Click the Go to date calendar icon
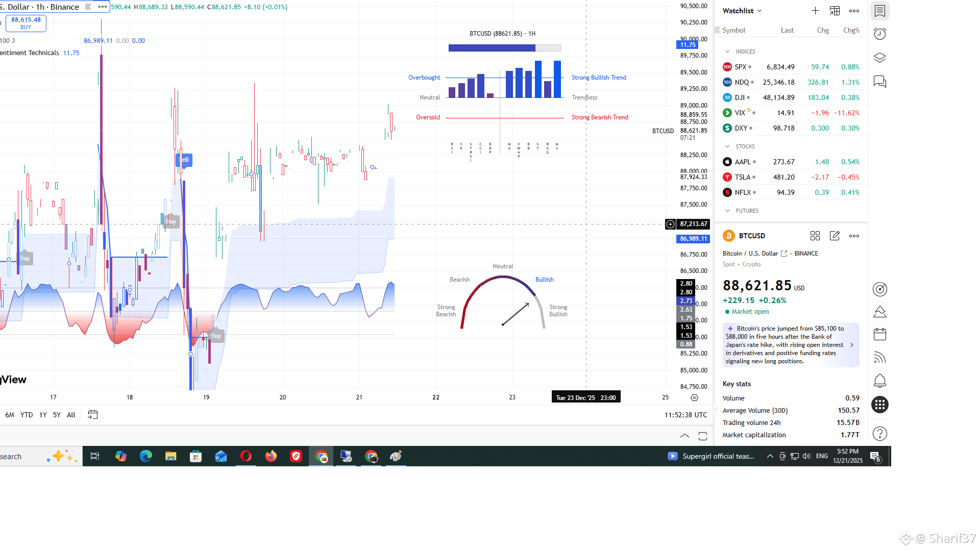This screenshot has width=980, height=551. [92, 415]
